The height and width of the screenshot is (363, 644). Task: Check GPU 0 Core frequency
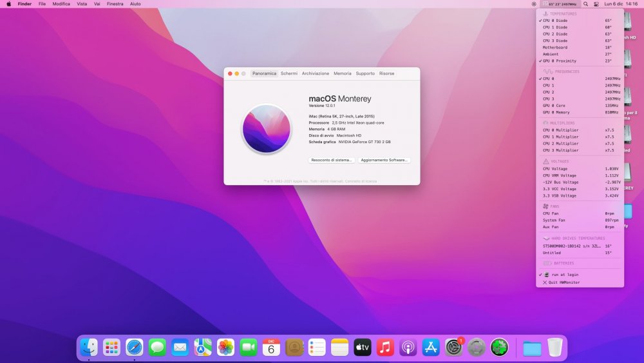point(580,106)
